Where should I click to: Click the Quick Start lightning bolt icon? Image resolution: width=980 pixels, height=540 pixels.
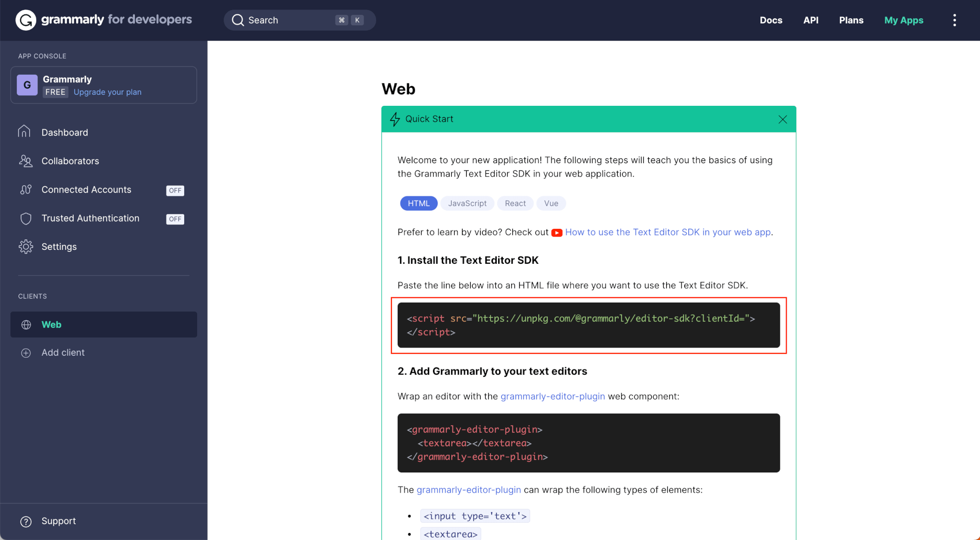395,119
